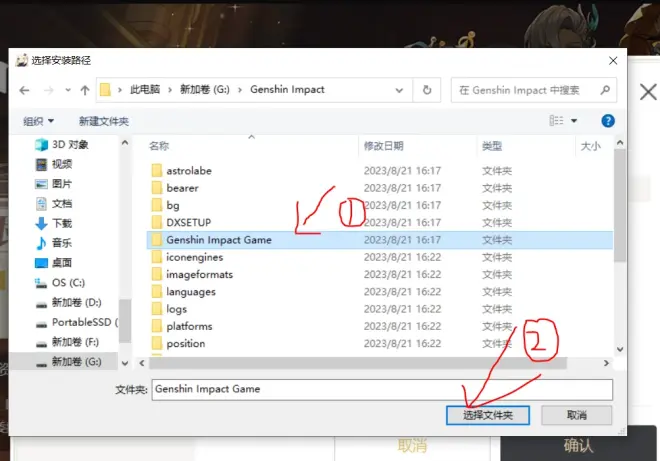Go back with the left arrow button
660x461 pixels.
pyautogui.click(x=24, y=90)
